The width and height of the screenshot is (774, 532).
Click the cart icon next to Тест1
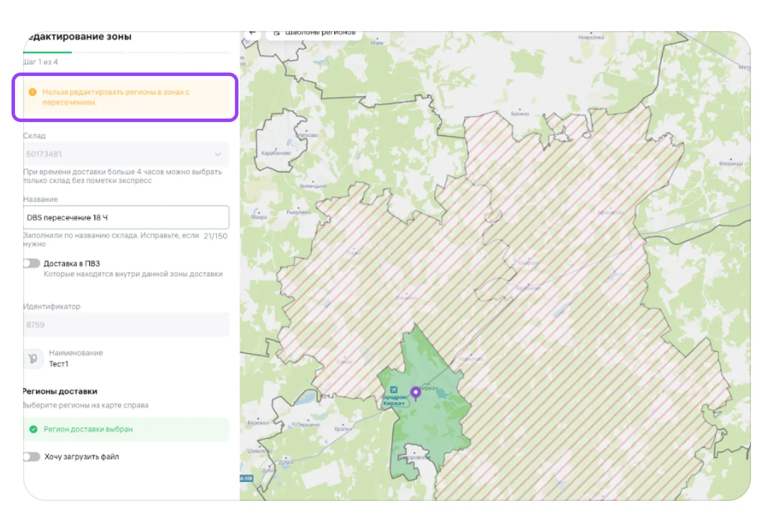coord(33,359)
